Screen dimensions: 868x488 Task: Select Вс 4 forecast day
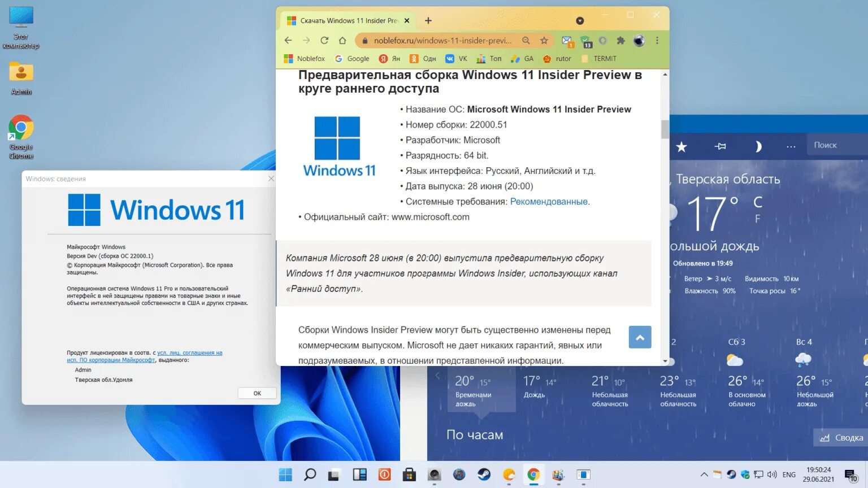click(814, 374)
